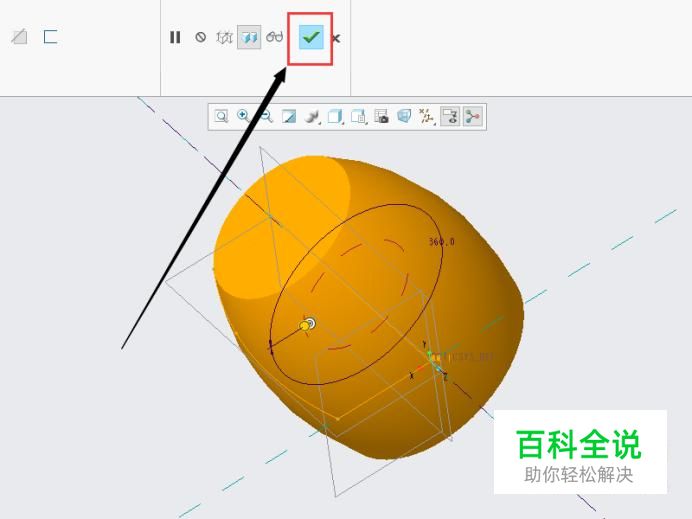Click the glasses verify-preview icon

(274, 37)
